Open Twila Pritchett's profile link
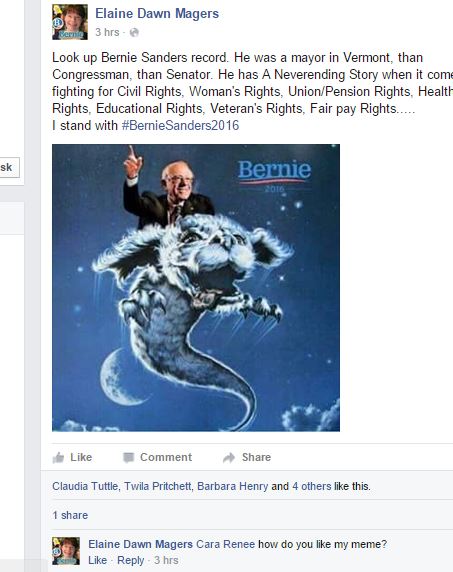Viewport: 453px width, 572px height. tap(158, 486)
